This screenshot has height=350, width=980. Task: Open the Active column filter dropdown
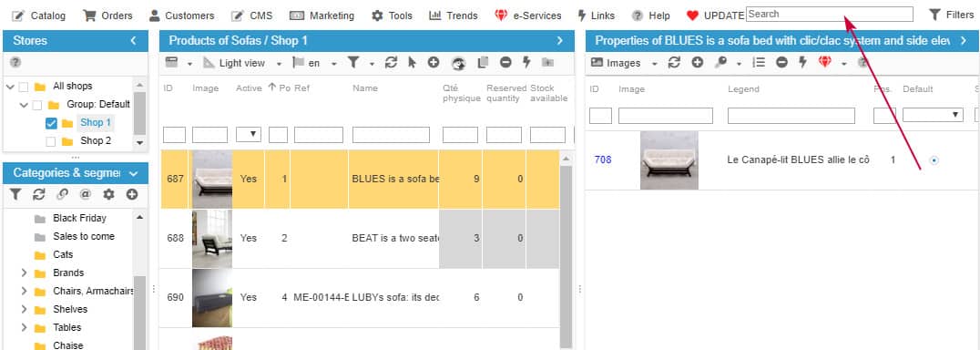coord(248,134)
